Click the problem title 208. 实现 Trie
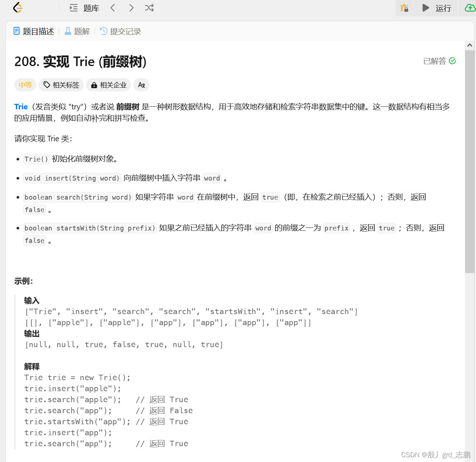 coord(80,62)
